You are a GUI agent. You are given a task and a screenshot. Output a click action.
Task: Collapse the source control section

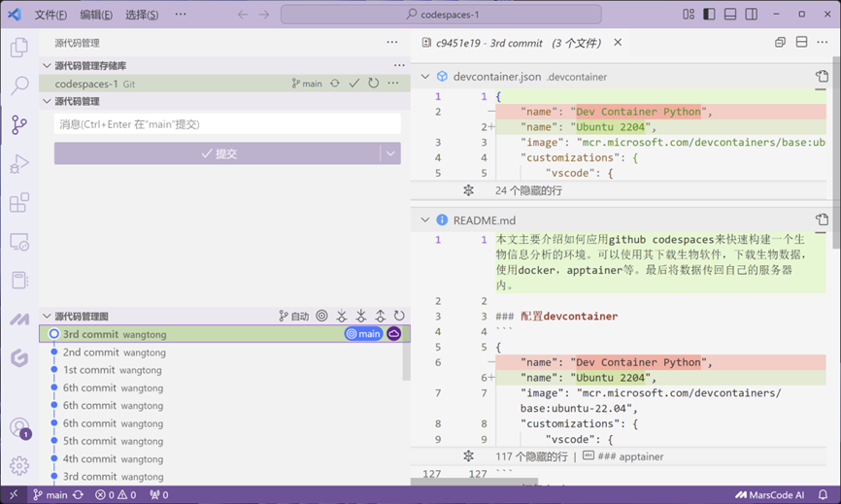tap(48, 101)
